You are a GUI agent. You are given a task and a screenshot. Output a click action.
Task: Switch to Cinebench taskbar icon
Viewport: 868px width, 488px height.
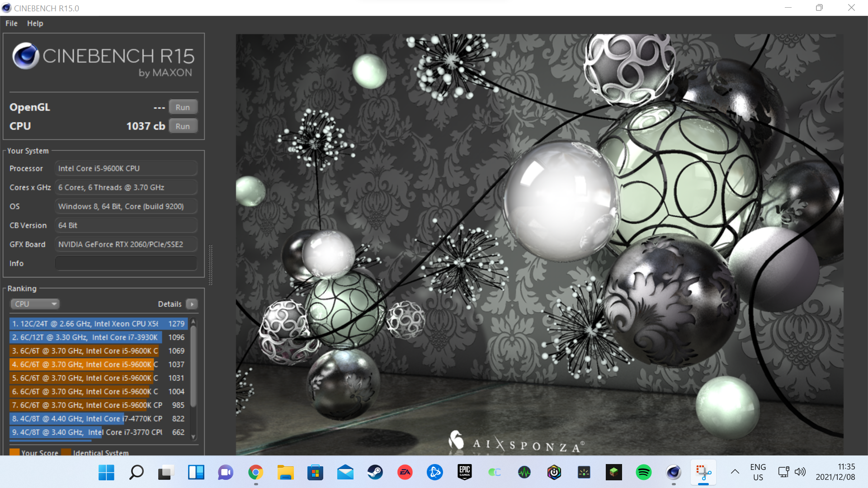coord(673,473)
